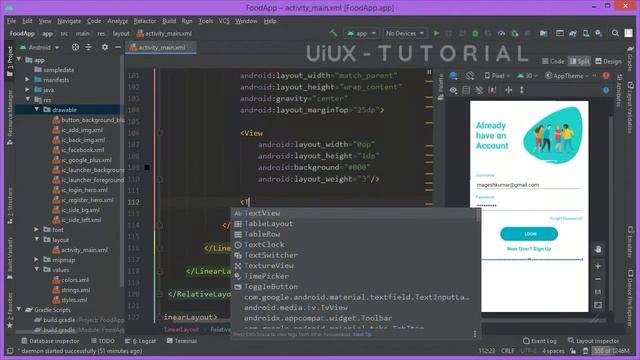
Task: Open the Build menu
Action: (169, 21)
